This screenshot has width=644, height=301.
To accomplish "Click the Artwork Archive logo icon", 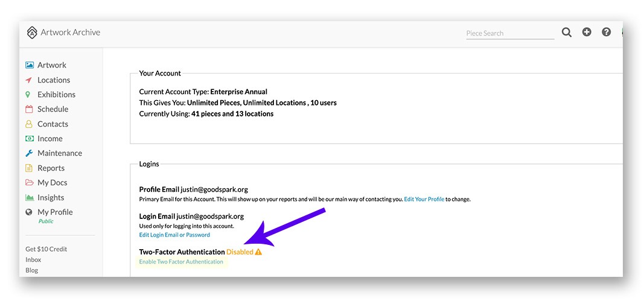I will click(x=32, y=33).
